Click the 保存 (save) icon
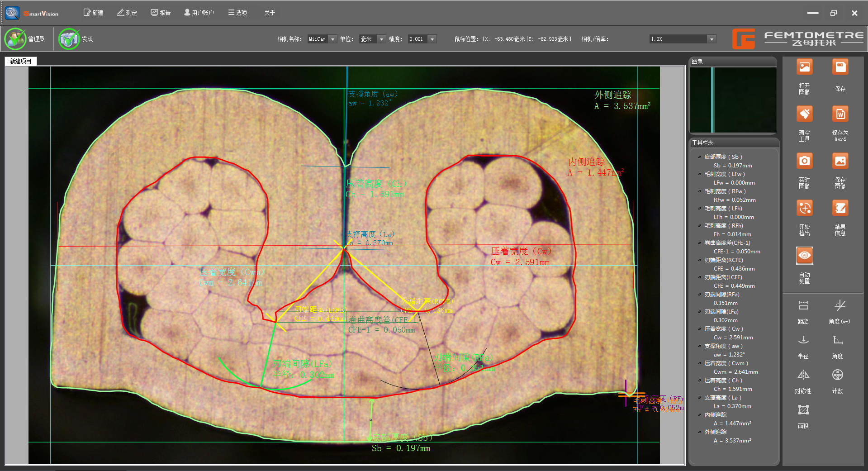Image resolution: width=868 pixels, height=471 pixels. tap(840, 68)
